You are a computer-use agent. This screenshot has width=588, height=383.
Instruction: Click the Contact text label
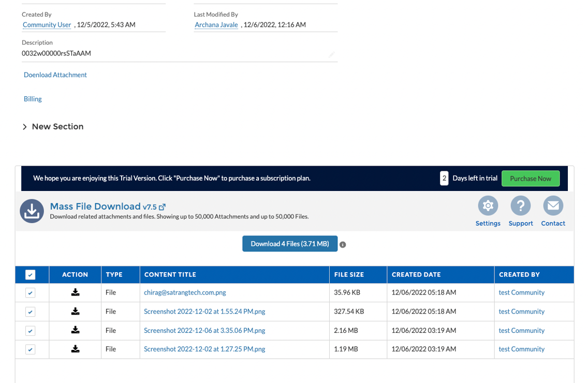click(553, 223)
